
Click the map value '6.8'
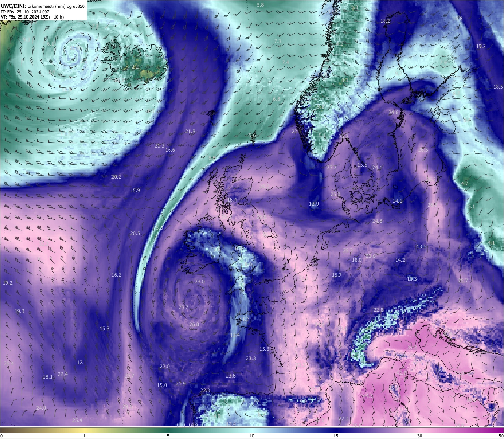pyautogui.click(x=276, y=99)
